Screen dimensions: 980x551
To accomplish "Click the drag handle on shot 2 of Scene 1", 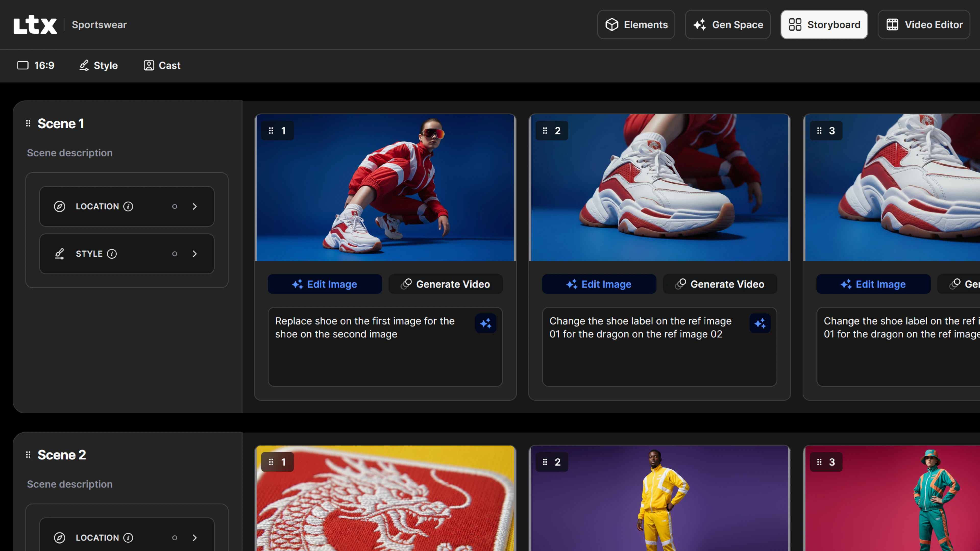I will 545,131.
